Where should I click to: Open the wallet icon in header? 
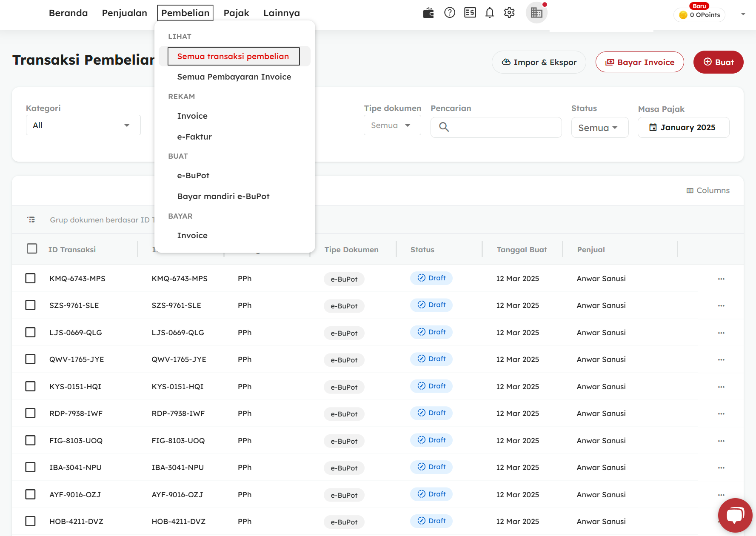pyautogui.click(x=428, y=13)
